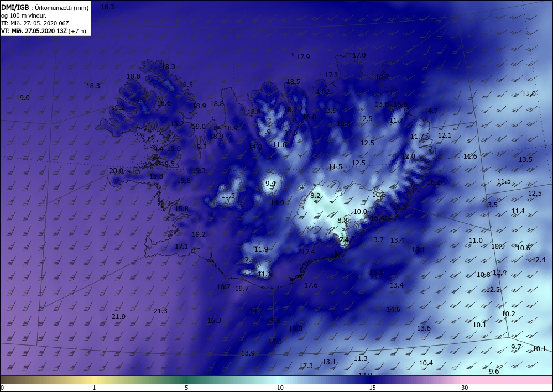Click the value '15.1' on the map
Image resolution: width=553 pixels, height=392 pixels.
(418, 249)
